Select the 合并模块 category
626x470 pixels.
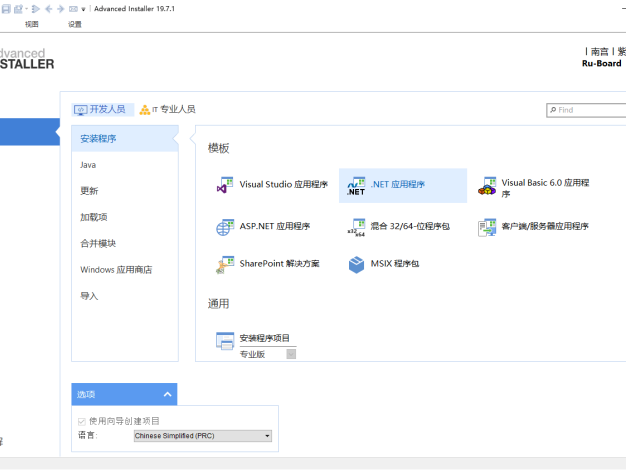click(125, 244)
